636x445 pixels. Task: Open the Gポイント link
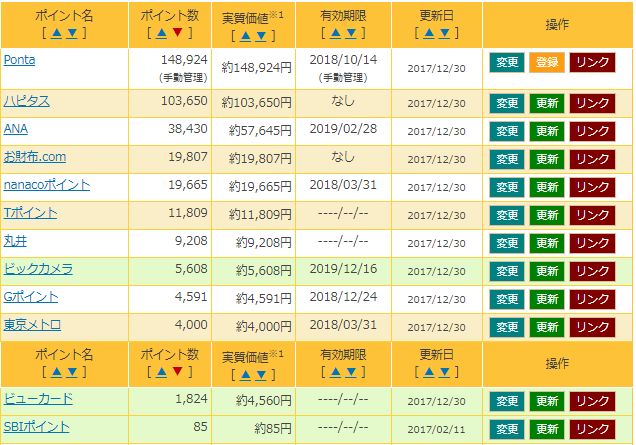[x=31, y=297]
